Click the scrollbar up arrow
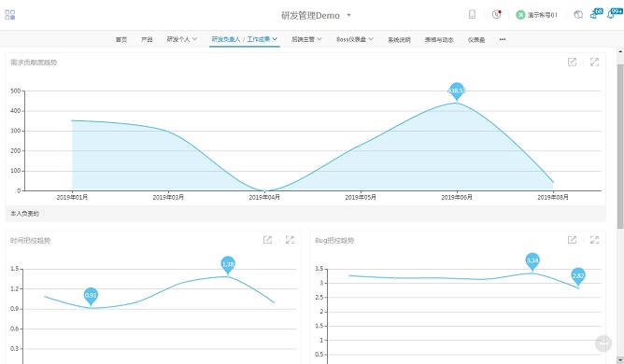The height and width of the screenshot is (364, 624). click(x=620, y=51)
